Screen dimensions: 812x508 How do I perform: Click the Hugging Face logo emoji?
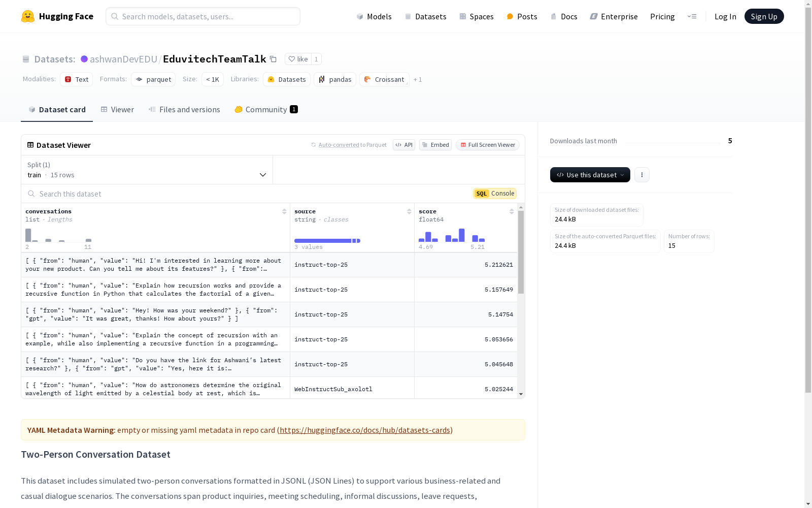point(28,16)
